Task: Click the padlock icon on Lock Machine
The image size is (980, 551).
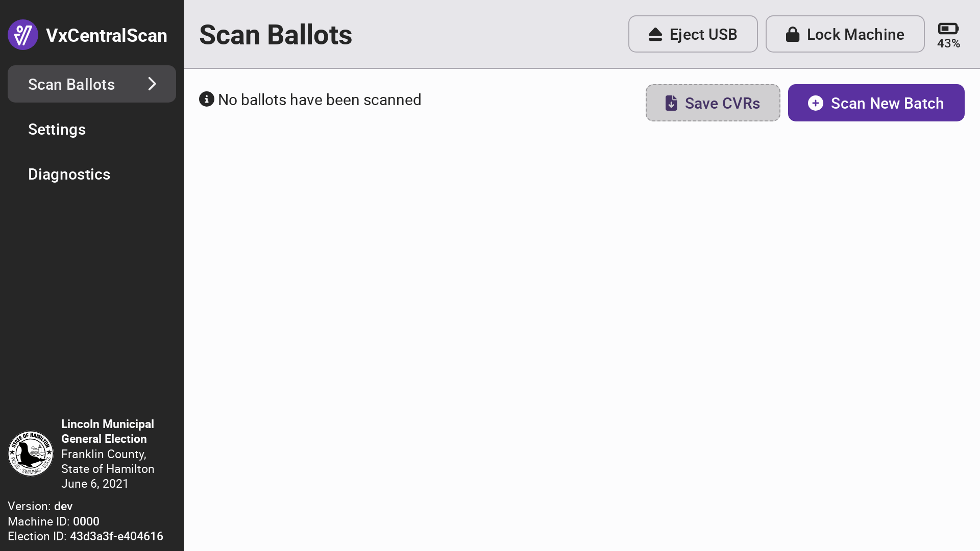Action: pos(792,35)
